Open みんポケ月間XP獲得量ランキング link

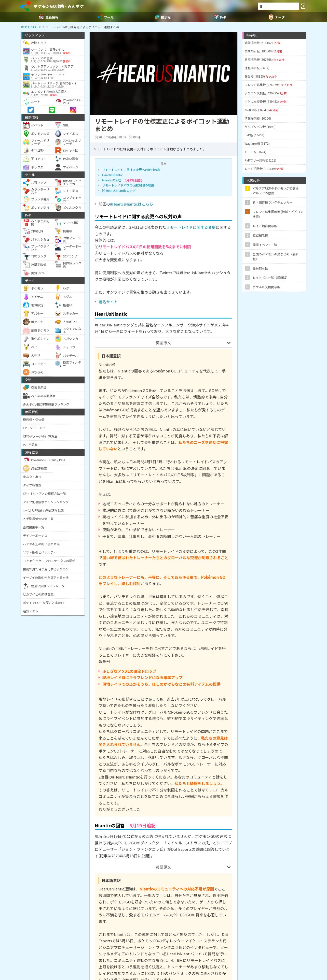[x=52, y=405]
